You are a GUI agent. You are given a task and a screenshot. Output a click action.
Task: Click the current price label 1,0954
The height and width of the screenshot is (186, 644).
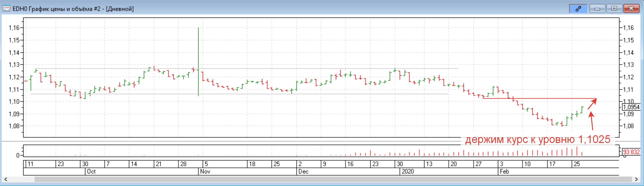(631, 107)
